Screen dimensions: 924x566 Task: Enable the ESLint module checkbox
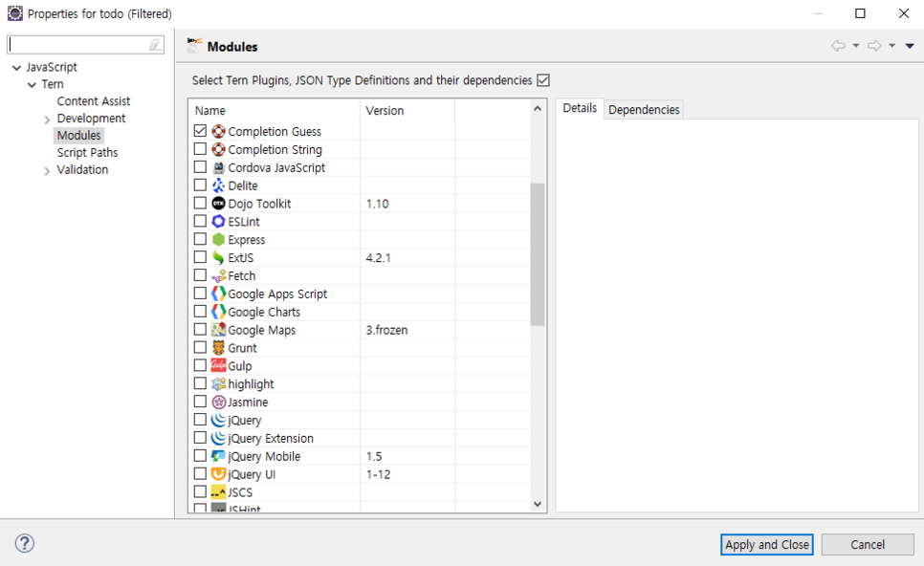pos(200,221)
